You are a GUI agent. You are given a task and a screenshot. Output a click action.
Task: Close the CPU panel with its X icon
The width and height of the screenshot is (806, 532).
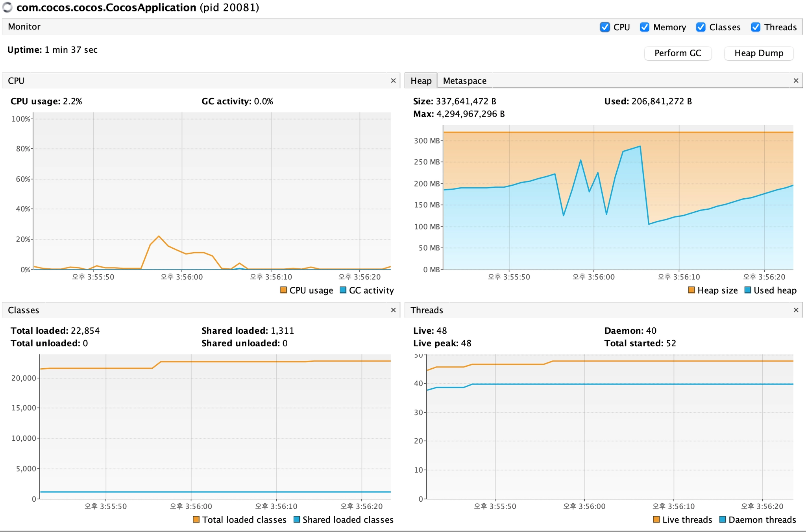click(393, 81)
